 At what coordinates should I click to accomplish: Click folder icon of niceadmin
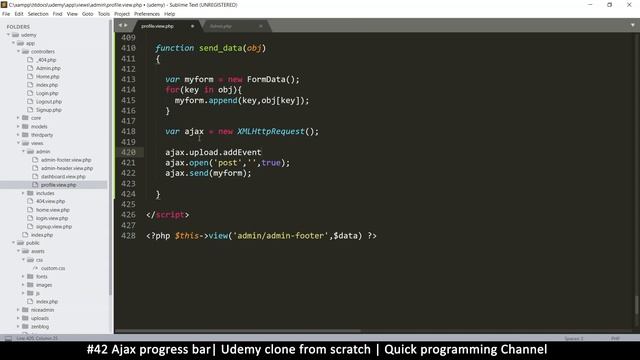(25, 310)
